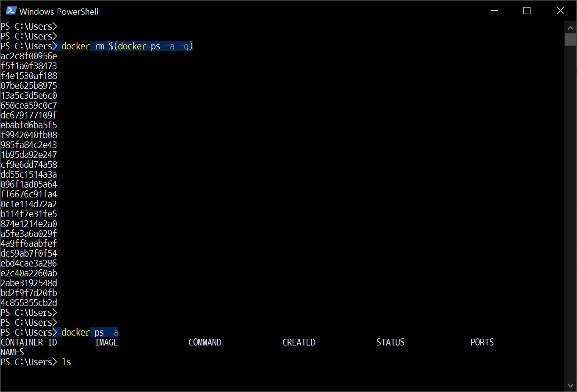Click container ID ebd4cae3a286
577x392 pixels.
coord(29,263)
